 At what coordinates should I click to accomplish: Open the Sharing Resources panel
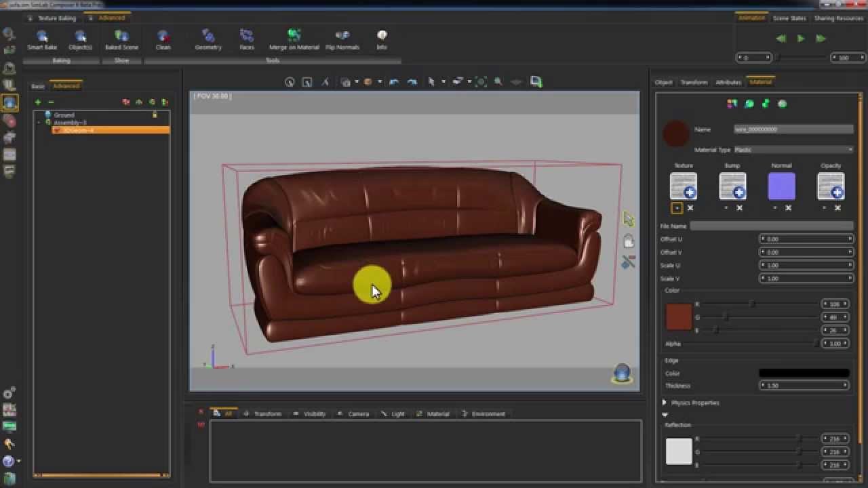pyautogui.click(x=838, y=18)
